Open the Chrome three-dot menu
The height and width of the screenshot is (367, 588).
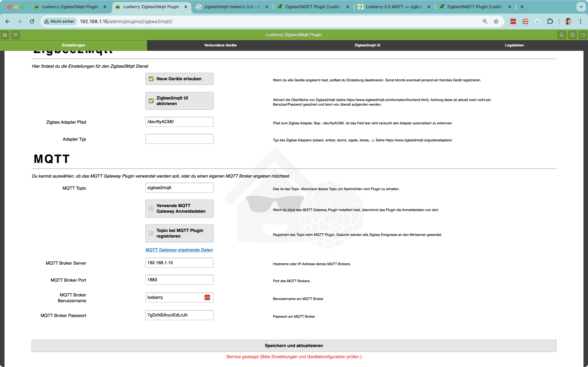pyautogui.click(x=581, y=21)
